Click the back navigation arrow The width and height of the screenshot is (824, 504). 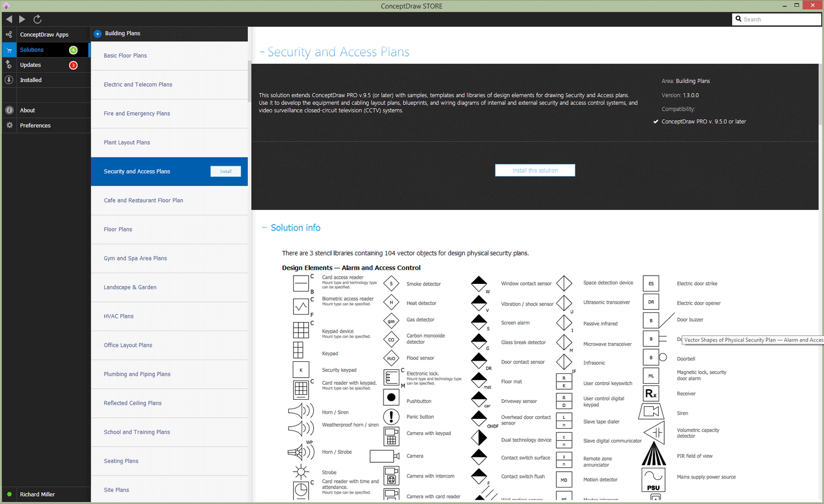[x=9, y=19]
